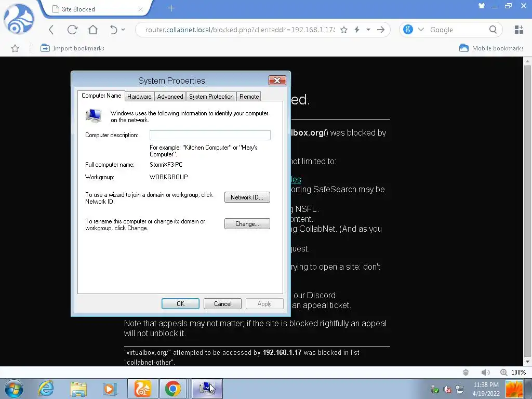
Task: Reload the page with the refresh icon
Action: 72,30
